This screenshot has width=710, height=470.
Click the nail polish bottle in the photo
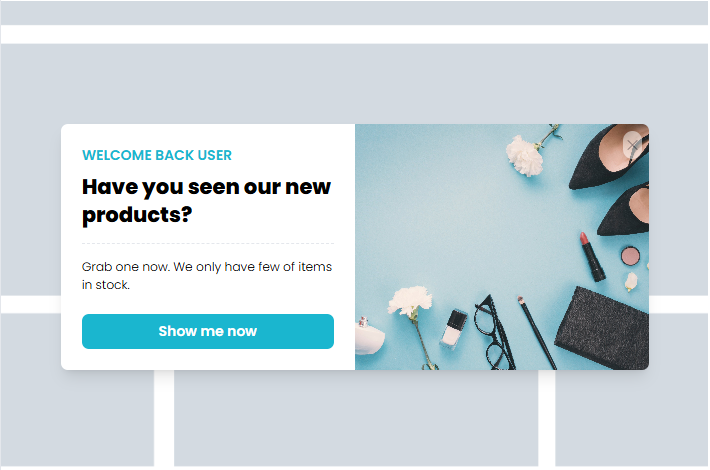point(454,329)
